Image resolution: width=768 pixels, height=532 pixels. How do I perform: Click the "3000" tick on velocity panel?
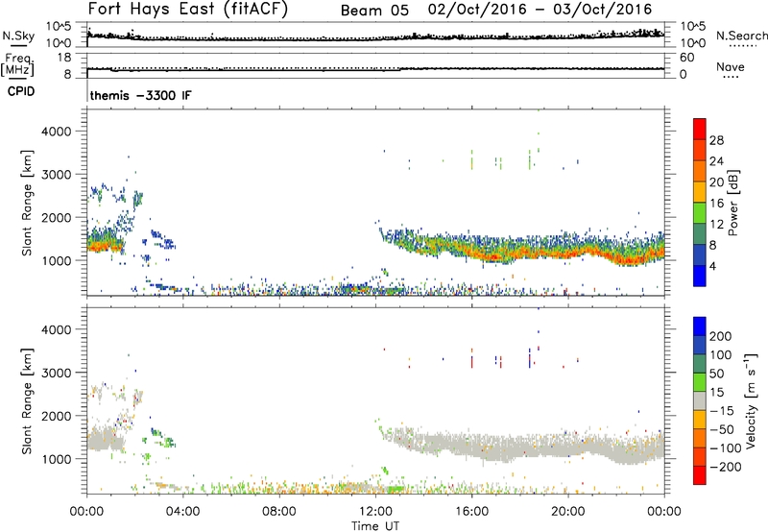[x=57, y=373]
